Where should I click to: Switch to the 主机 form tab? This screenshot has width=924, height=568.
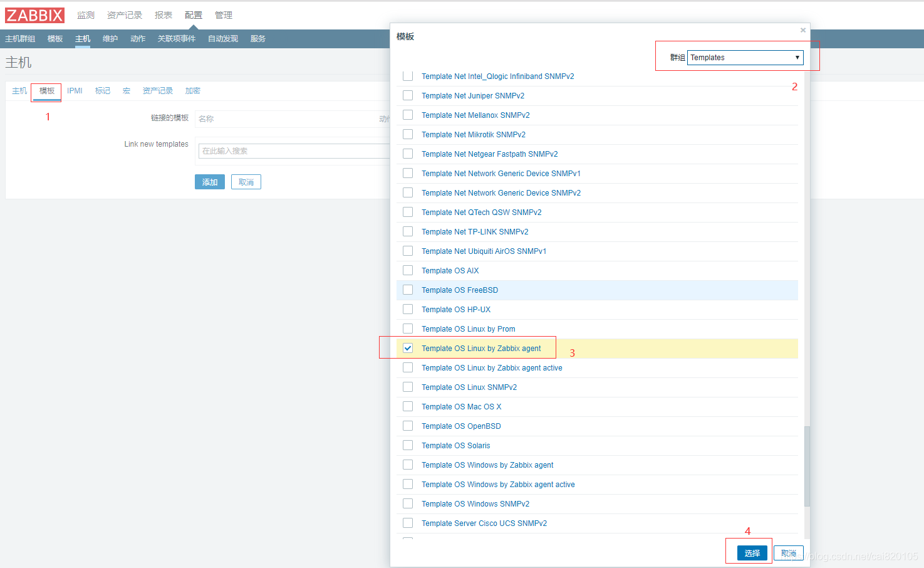point(19,91)
